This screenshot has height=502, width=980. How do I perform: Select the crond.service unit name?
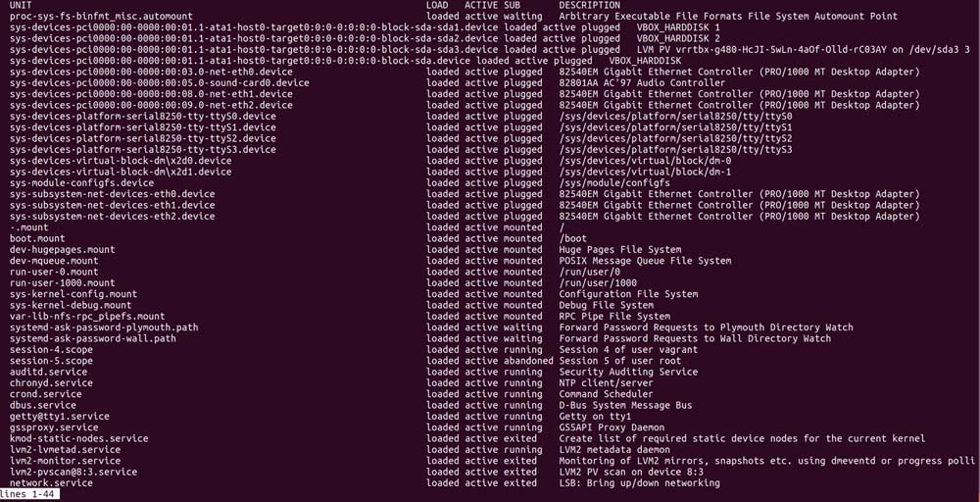(46, 394)
